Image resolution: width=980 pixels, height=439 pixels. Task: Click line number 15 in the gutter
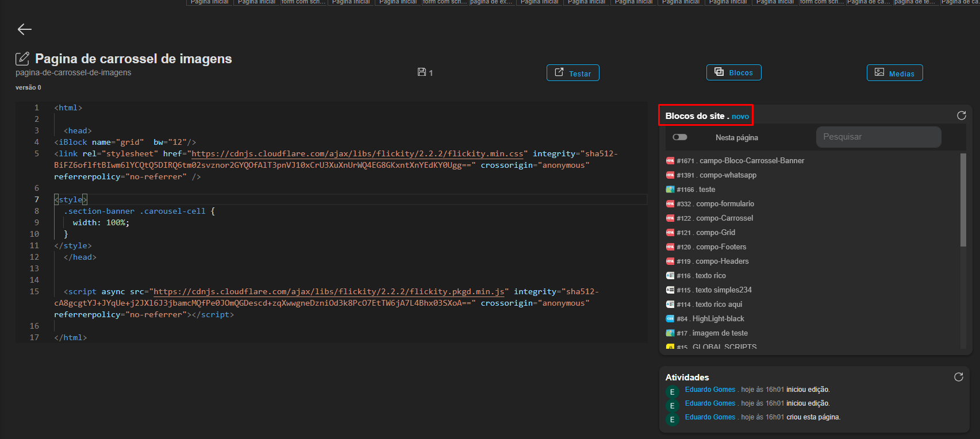[x=34, y=291]
